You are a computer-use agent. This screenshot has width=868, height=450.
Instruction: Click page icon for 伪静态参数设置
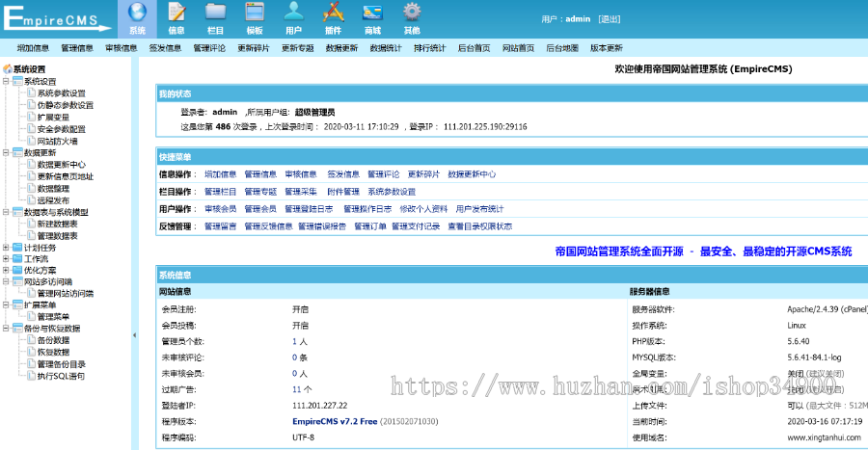pos(32,104)
